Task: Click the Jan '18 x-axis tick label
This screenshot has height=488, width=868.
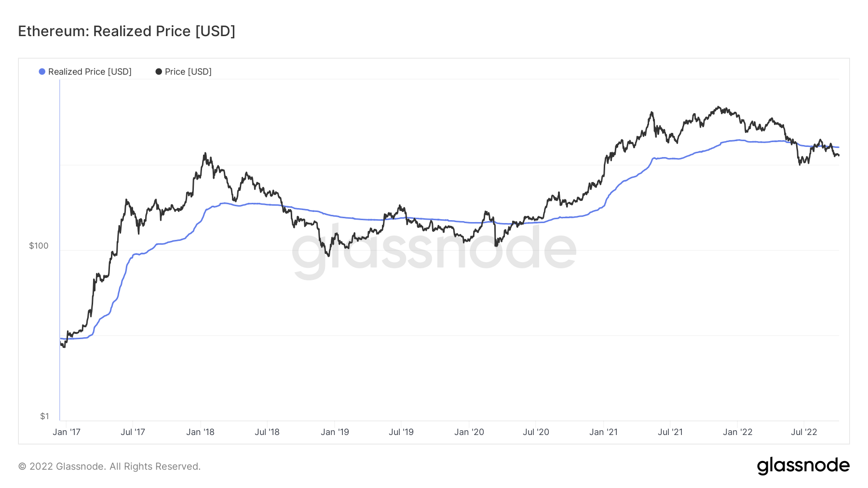Action: (x=200, y=432)
